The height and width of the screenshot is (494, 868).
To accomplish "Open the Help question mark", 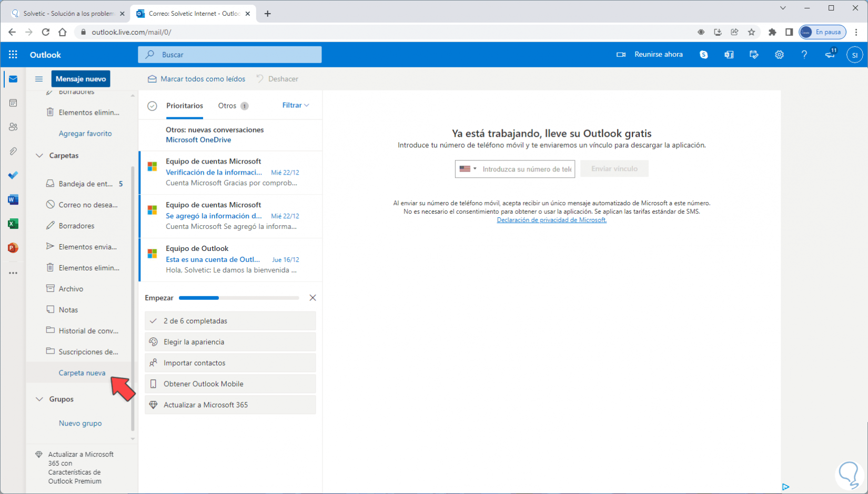I will click(804, 55).
